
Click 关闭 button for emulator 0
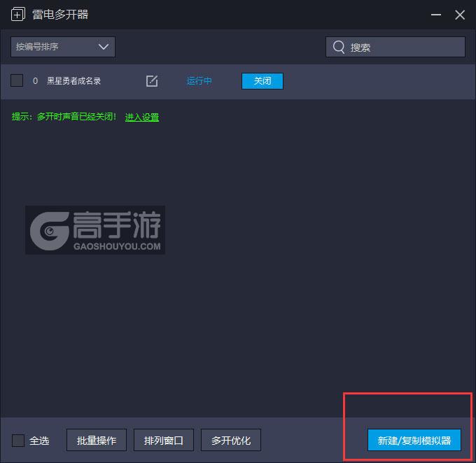point(262,80)
